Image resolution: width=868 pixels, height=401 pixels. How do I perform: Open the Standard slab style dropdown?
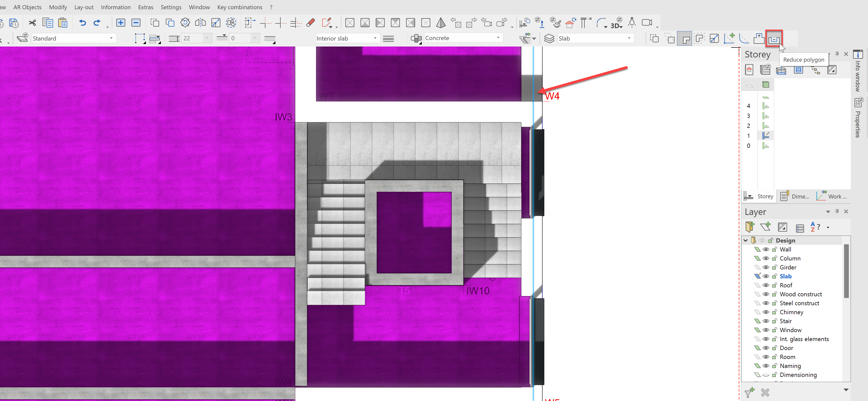pos(111,38)
